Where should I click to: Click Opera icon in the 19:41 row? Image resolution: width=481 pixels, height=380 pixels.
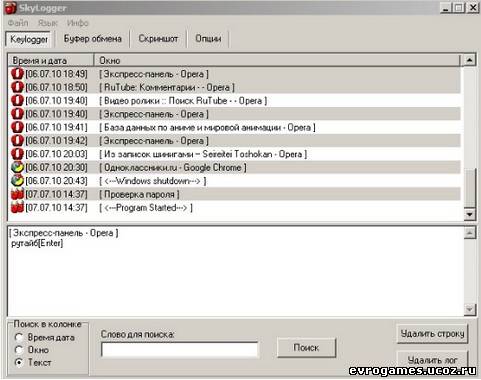pos(17,127)
